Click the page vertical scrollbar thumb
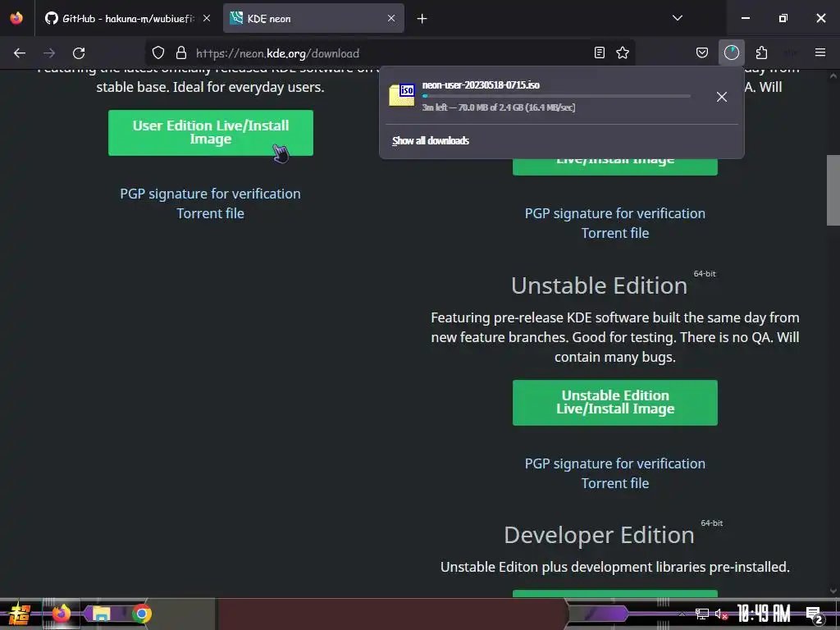Image resolution: width=840 pixels, height=630 pixels. click(833, 190)
